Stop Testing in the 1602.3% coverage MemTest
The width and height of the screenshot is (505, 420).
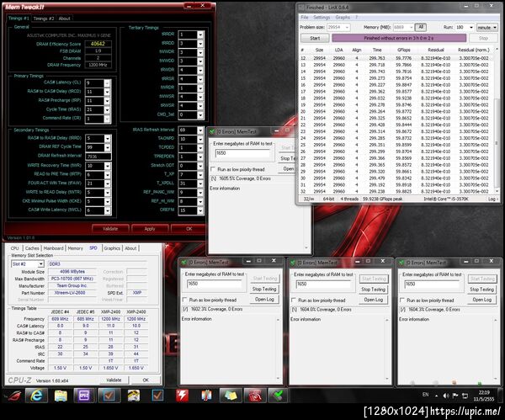(264, 290)
